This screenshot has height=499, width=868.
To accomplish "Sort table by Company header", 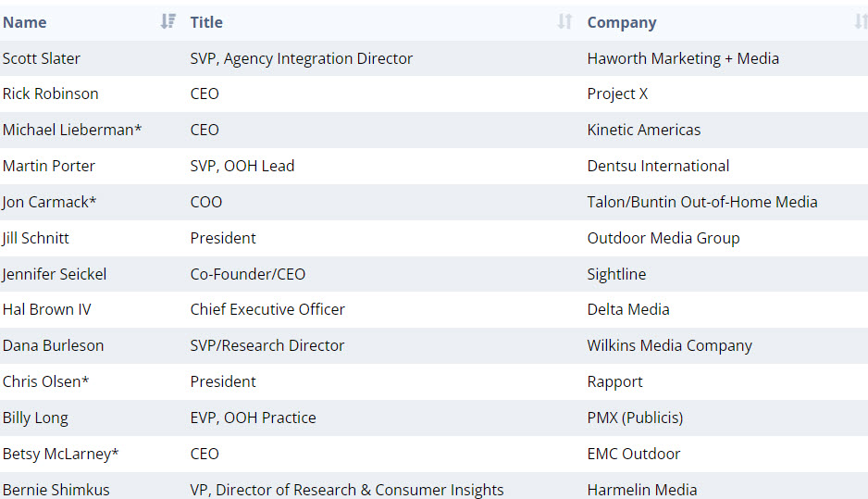I will click(x=622, y=22).
